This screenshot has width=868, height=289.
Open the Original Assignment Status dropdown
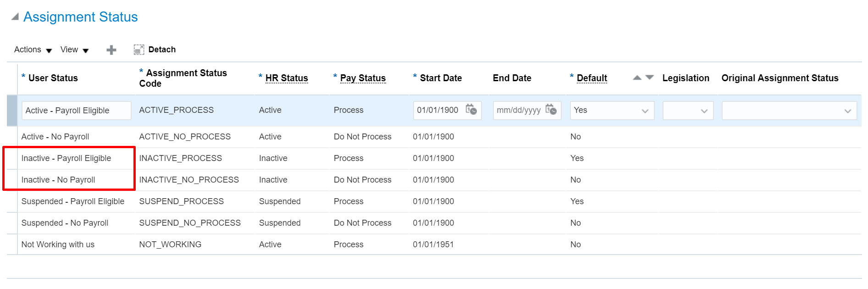[789, 111]
